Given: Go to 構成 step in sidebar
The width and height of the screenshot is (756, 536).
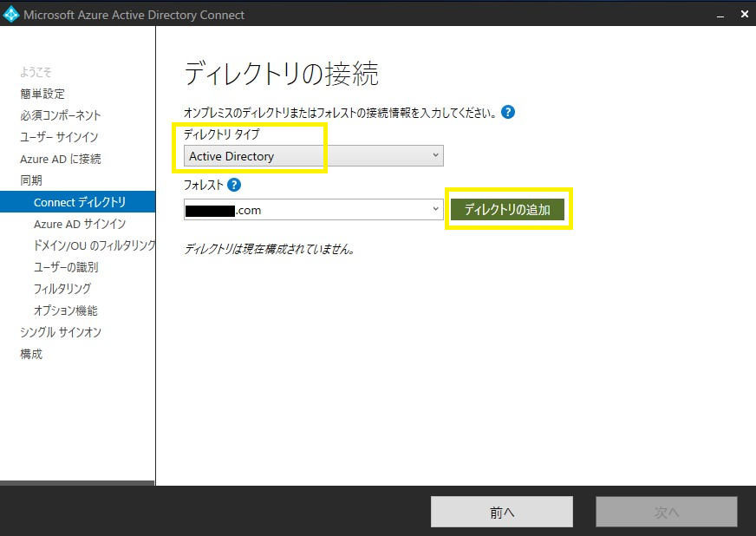Looking at the screenshot, I should (x=31, y=354).
